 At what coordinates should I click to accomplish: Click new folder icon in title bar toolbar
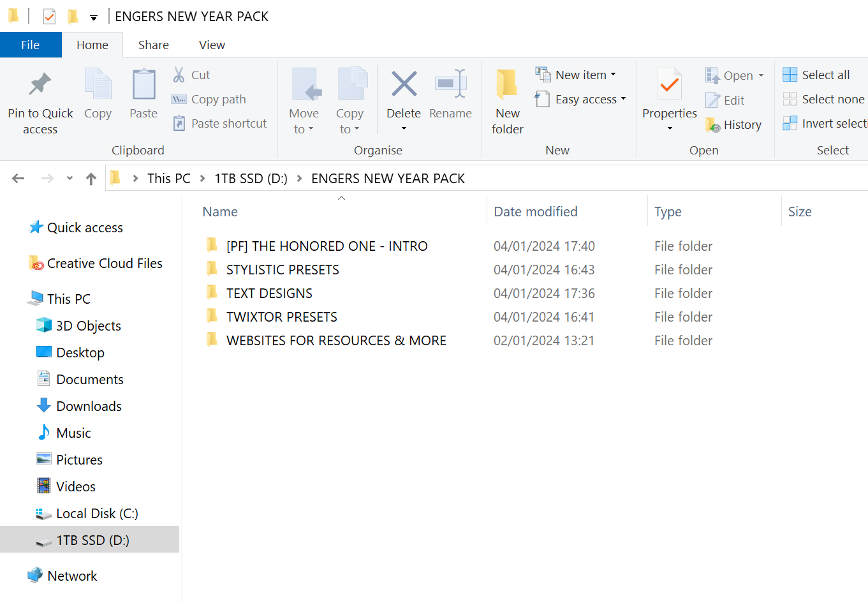pyautogui.click(x=73, y=16)
